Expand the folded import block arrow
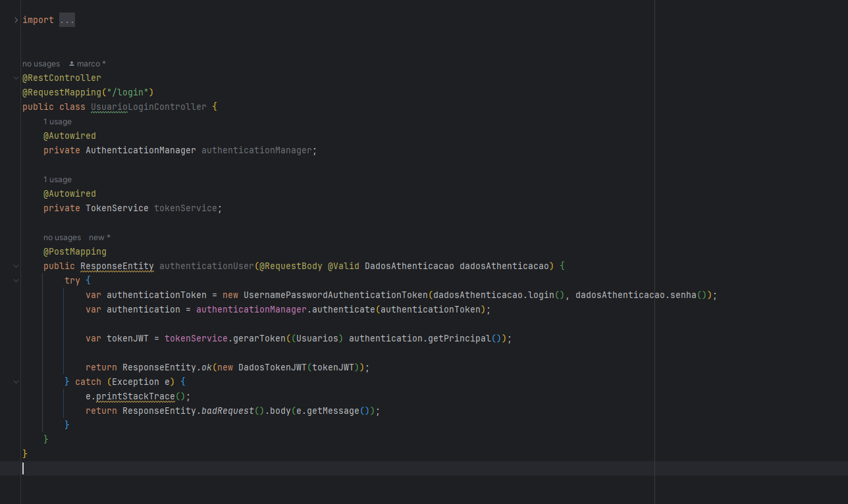The image size is (848, 504). [x=16, y=20]
